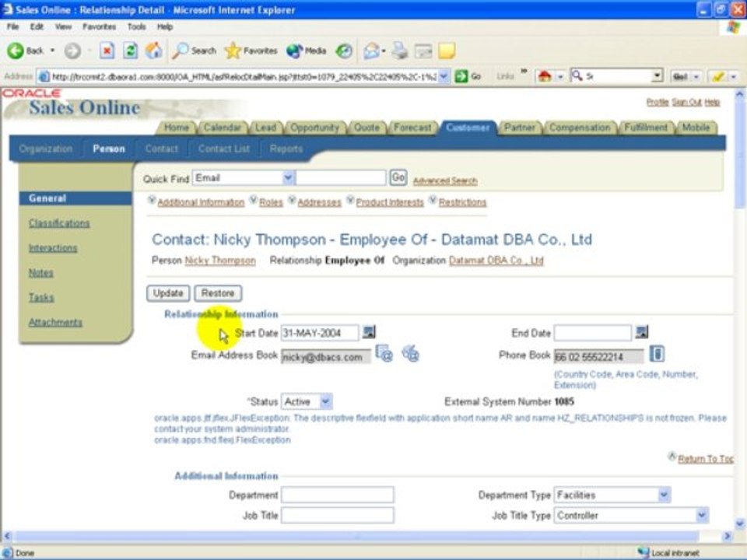
Task: Click the IE Forward arrow button
Action: click(72, 51)
